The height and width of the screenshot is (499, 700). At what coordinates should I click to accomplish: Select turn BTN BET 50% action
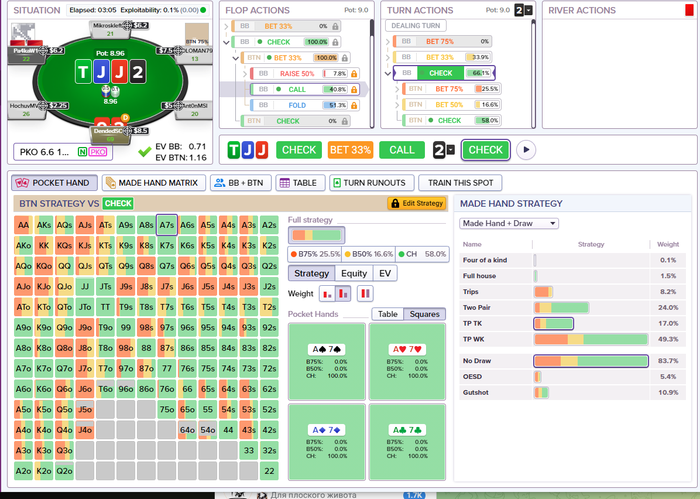451,104
